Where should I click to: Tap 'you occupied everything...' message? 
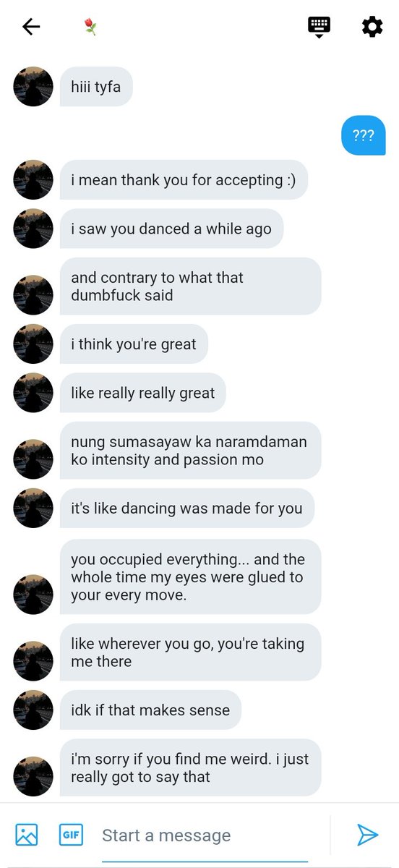tap(190, 577)
